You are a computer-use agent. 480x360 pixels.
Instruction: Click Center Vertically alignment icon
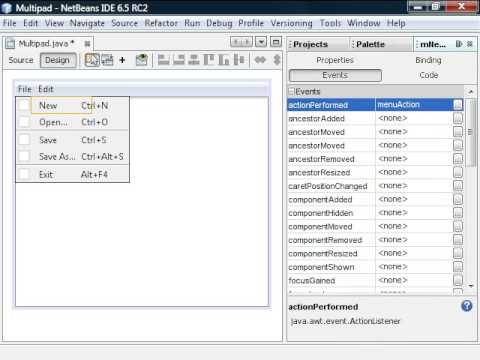pos(239,60)
